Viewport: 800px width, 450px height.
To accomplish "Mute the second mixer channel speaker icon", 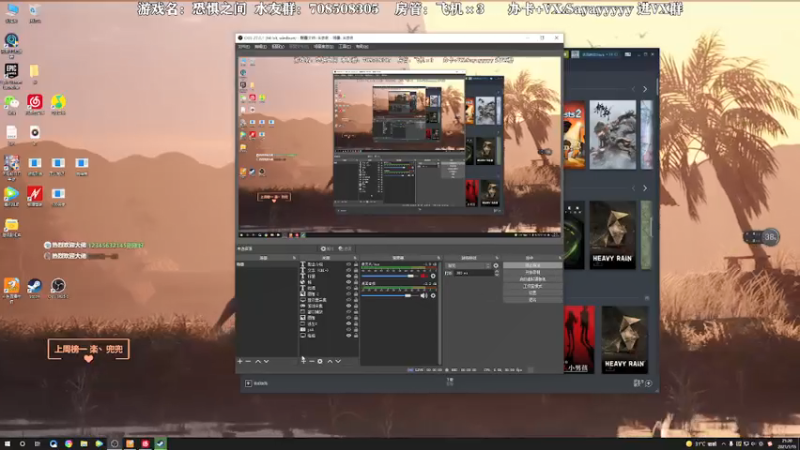I will [423, 295].
